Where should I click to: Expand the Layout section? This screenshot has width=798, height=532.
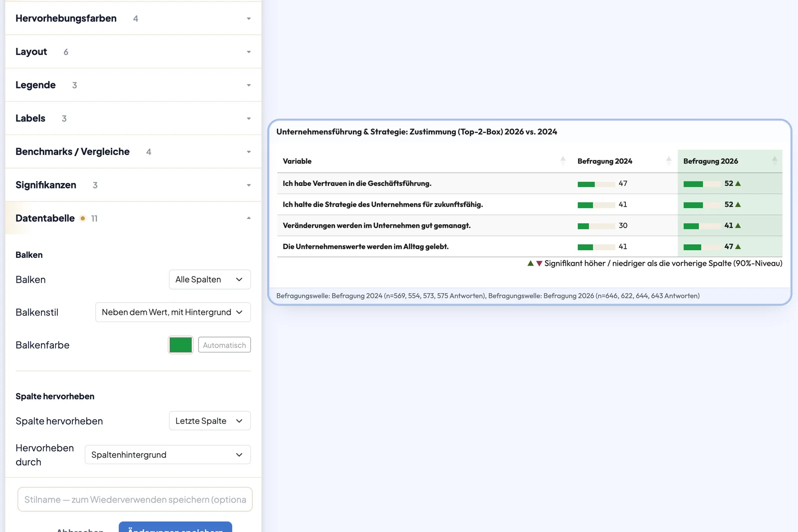[133, 52]
